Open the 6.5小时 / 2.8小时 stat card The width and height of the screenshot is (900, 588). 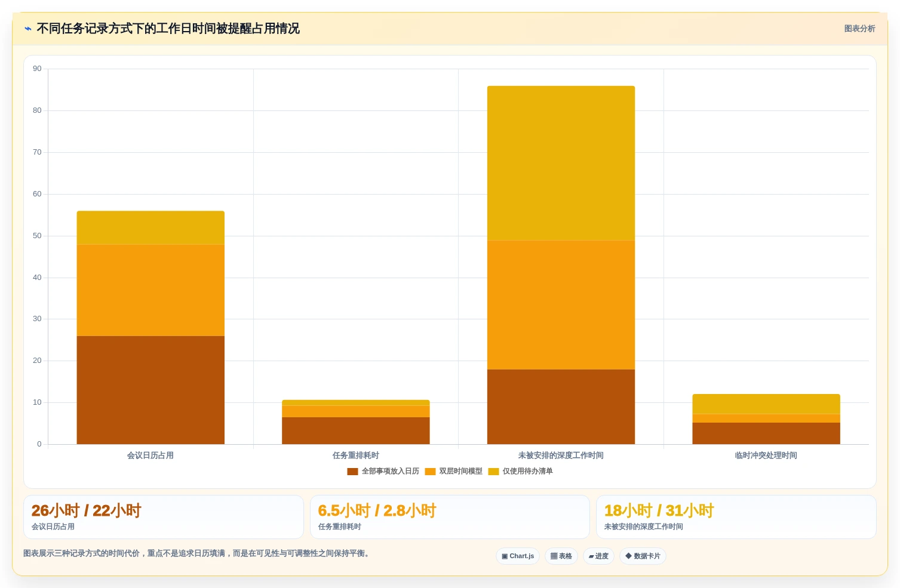click(450, 517)
